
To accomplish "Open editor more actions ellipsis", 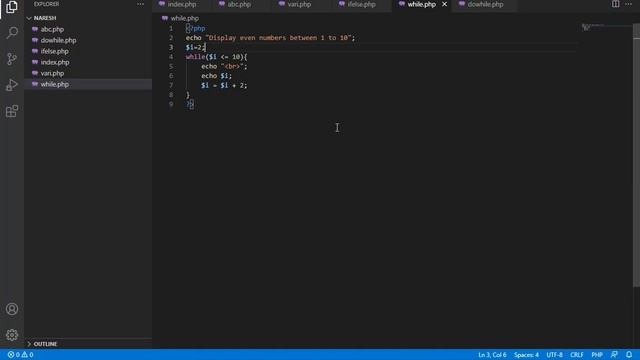I will coord(628,4).
